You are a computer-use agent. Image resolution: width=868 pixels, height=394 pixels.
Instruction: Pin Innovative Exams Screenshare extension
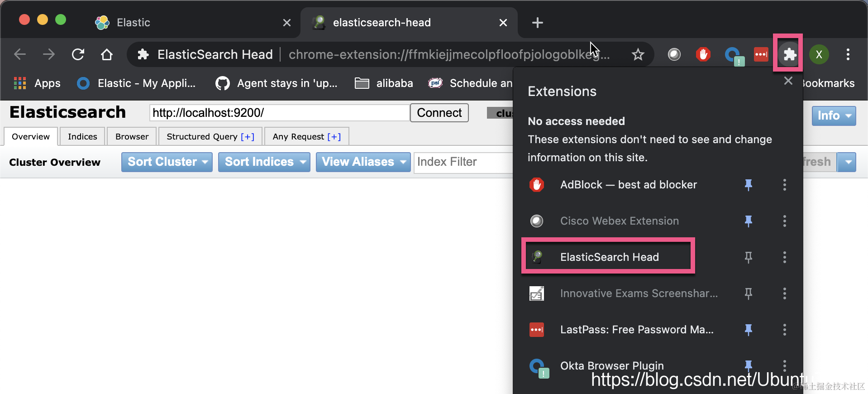[749, 293]
